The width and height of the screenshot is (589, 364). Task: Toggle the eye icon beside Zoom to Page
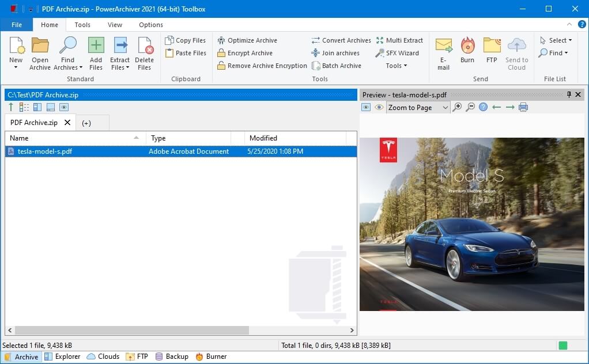[x=379, y=107]
